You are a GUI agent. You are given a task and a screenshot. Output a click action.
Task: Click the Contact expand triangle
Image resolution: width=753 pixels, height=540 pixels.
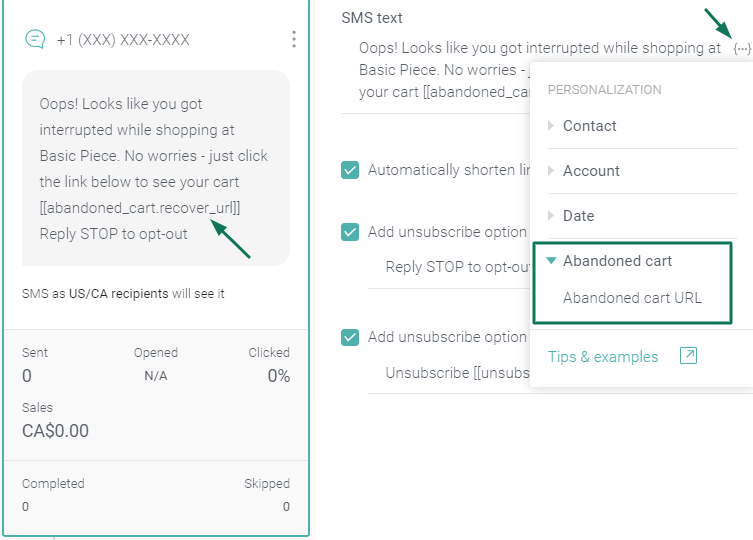(551, 126)
